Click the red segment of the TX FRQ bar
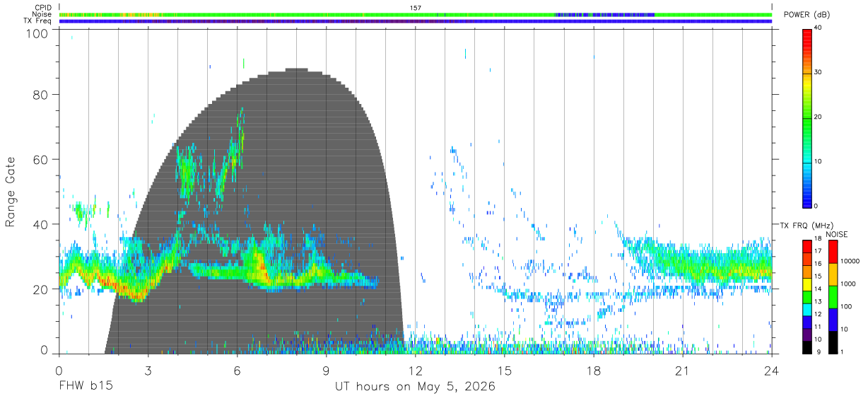The image size is (868, 401). tap(807, 246)
